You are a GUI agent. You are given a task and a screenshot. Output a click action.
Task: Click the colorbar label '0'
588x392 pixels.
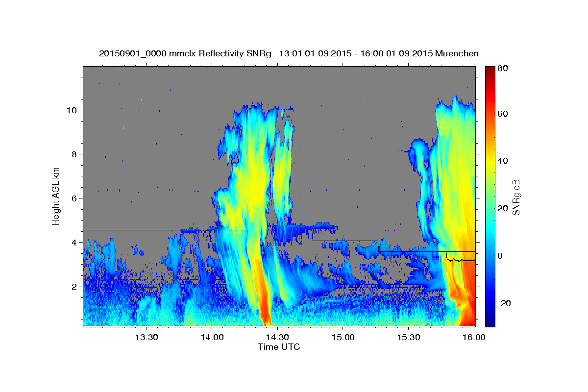500,255
